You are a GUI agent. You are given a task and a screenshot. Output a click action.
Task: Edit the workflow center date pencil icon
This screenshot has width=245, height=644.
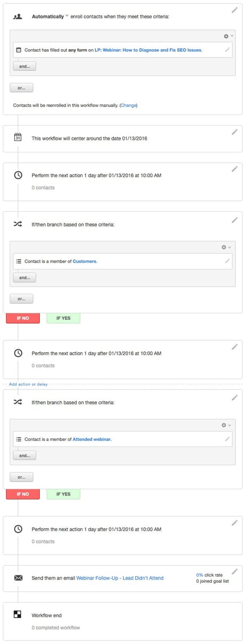coord(234,132)
